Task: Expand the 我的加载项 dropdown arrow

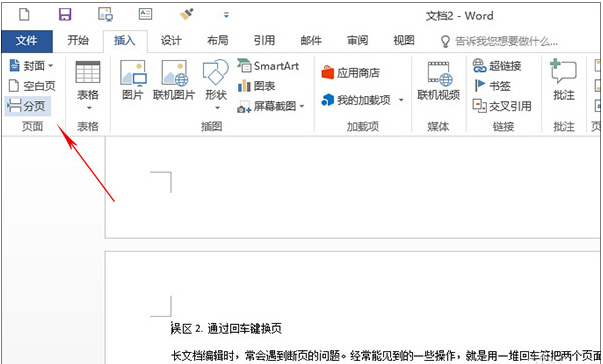Action: pos(401,100)
